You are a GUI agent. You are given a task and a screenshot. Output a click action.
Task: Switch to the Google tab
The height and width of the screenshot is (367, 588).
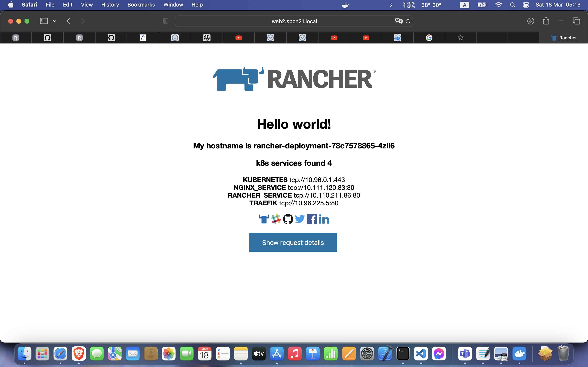coord(429,38)
